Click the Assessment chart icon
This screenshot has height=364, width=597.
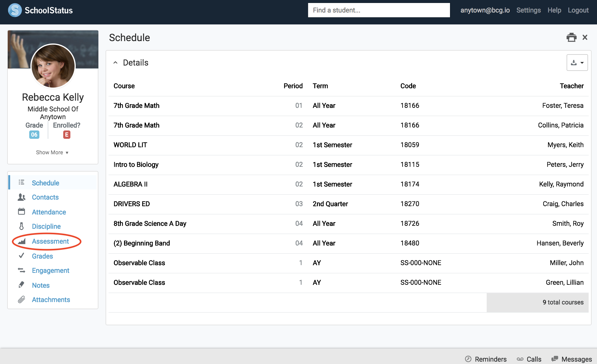tap(21, 241)
